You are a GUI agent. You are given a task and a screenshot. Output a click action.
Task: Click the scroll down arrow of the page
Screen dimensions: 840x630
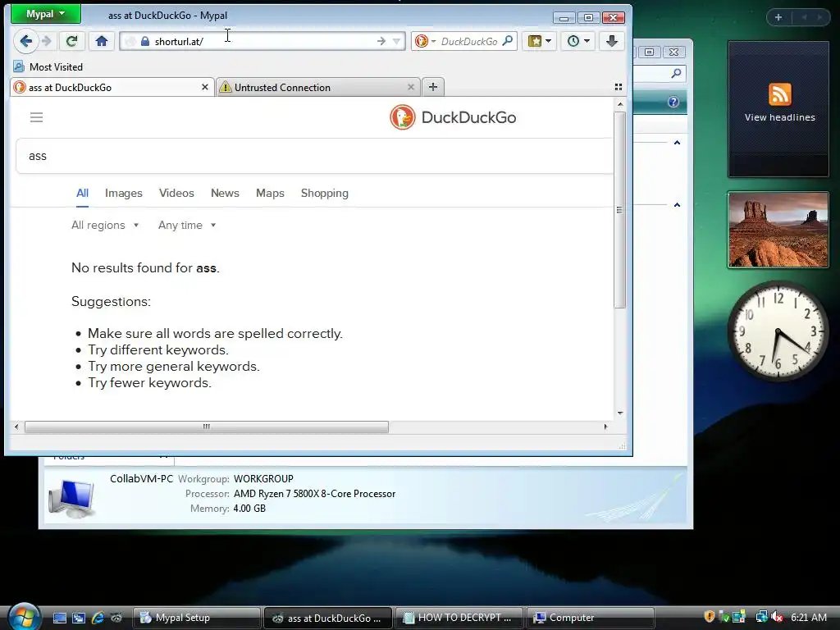[x=620, y=413]
